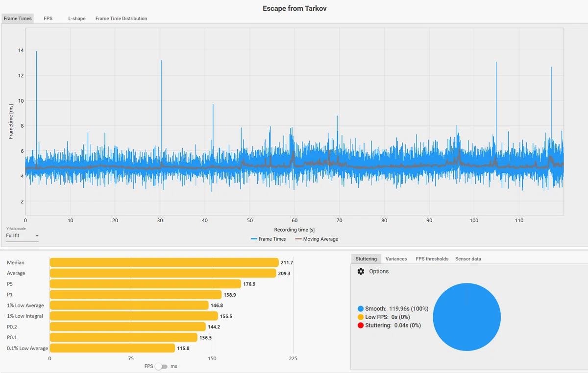Click the FPS label beside the switch

[x=148, y=367]
